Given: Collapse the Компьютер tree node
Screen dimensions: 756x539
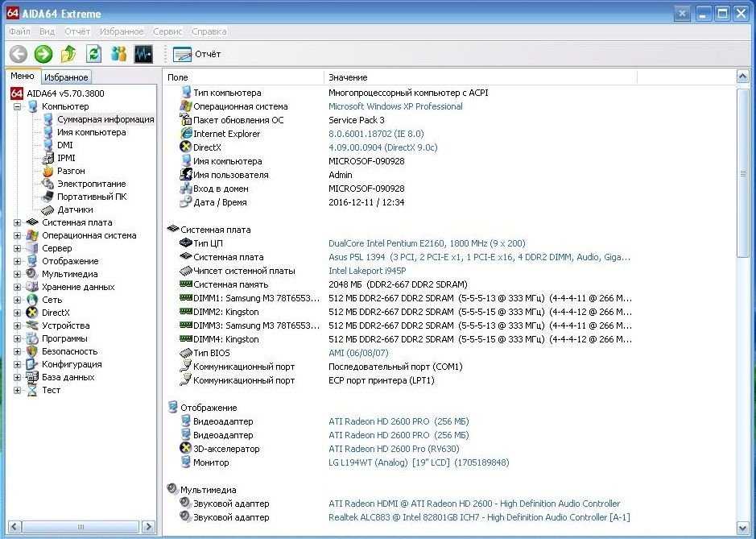Looking at the screenshot, I should [17, 106].
